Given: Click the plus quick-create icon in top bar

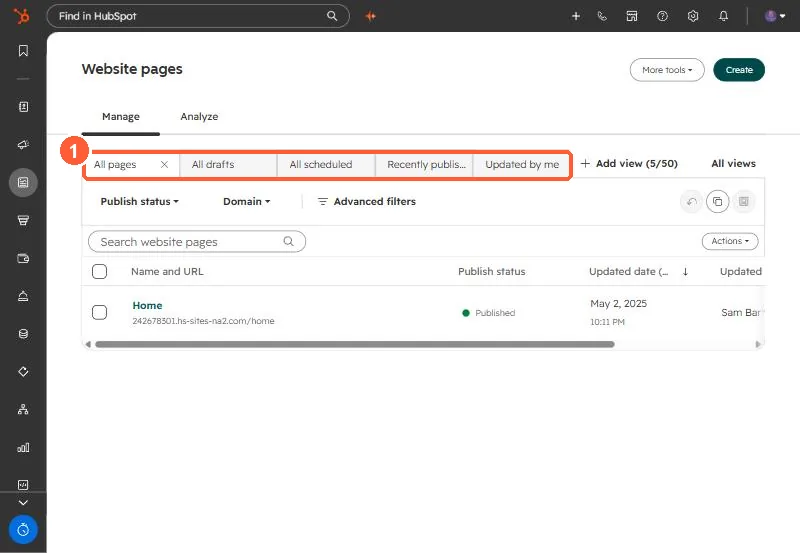Looking at the screenshot, I should 576,16.
